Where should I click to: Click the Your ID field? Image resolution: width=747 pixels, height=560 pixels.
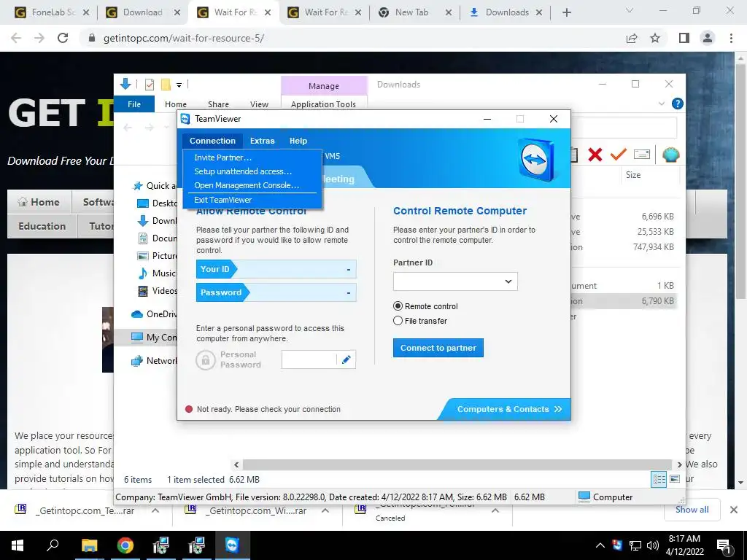(276, 270)
